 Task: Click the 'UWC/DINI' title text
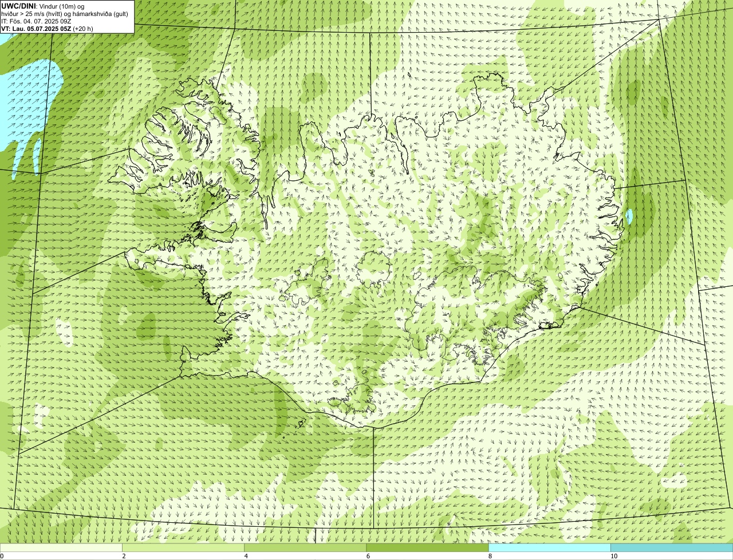click(18, 6)
